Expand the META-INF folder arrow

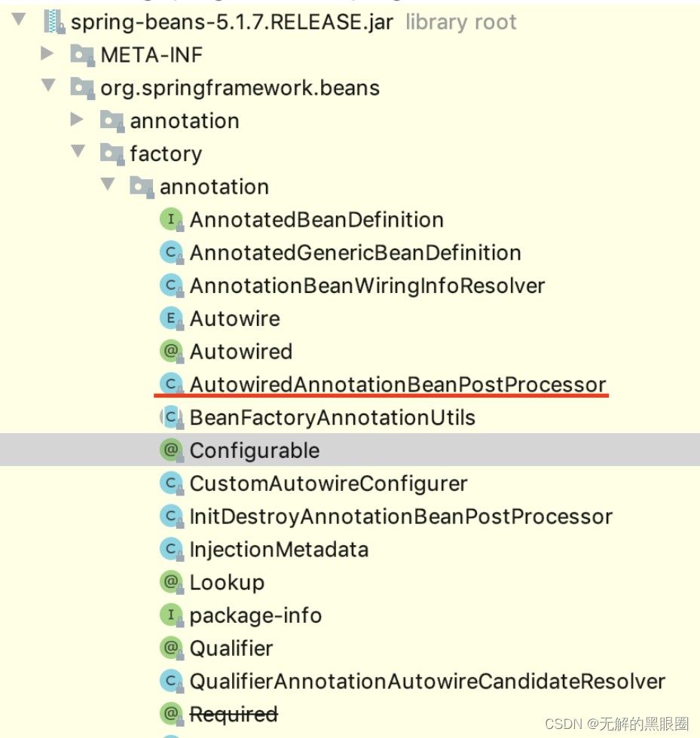(47, 53)
